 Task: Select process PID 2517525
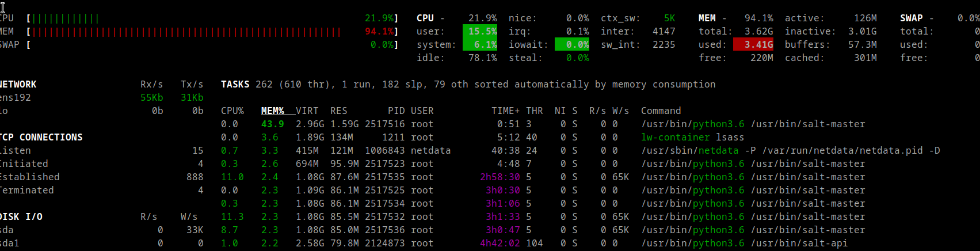[385, 191]
